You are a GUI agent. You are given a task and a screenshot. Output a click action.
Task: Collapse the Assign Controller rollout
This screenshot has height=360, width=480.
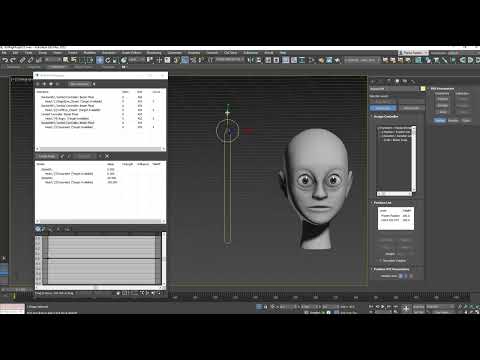pos(386,117)
